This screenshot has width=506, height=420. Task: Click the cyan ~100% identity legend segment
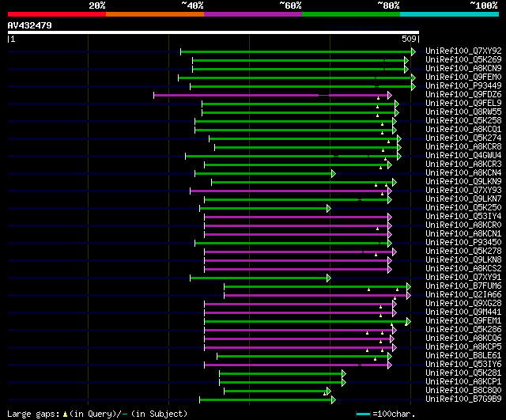[450, 14]
